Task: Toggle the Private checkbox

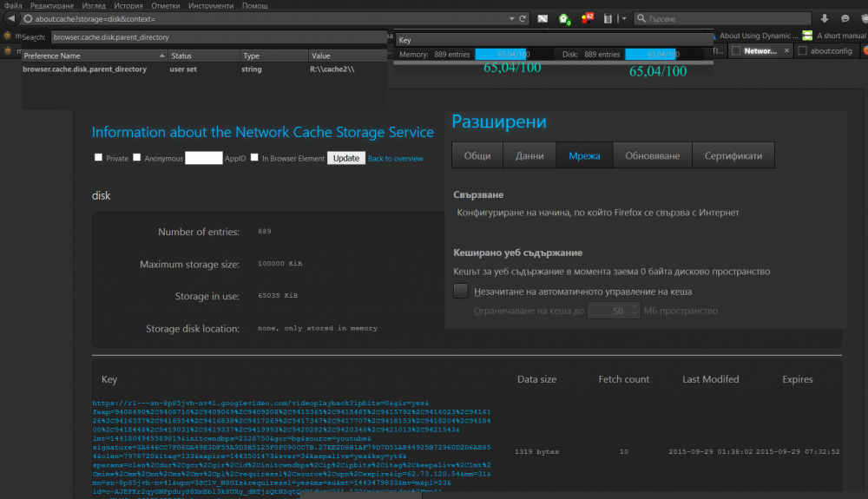Action: (x=99, y=158)
